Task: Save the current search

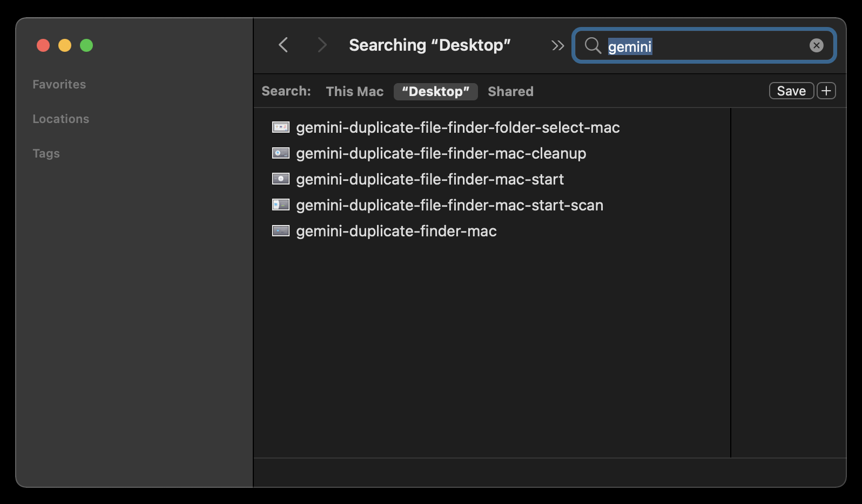Action: (791, 91)
